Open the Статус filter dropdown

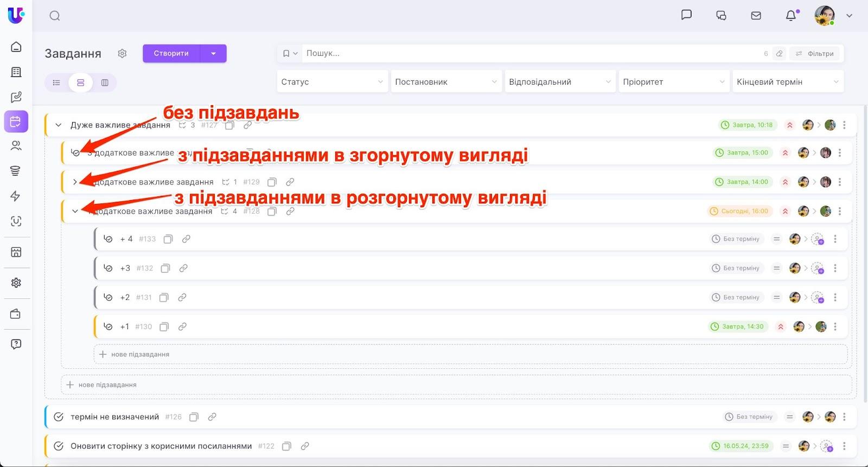[332, 82]
